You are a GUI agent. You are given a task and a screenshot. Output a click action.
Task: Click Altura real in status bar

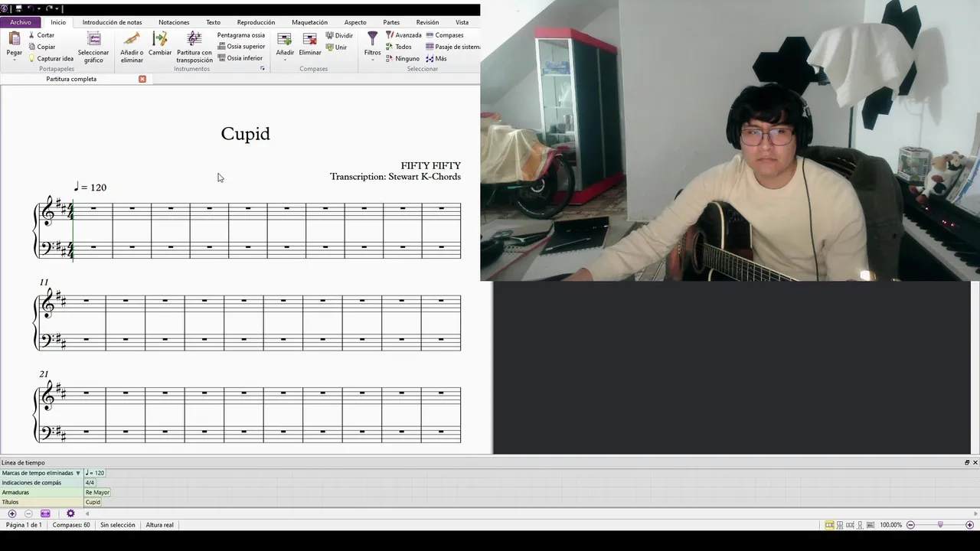(159, 525)
